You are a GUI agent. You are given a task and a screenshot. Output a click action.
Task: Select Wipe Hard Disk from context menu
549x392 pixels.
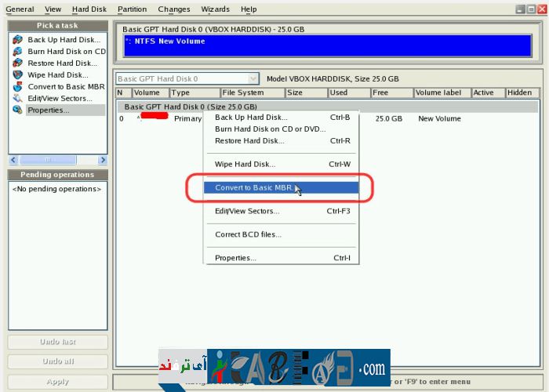(x=245, y=165)
